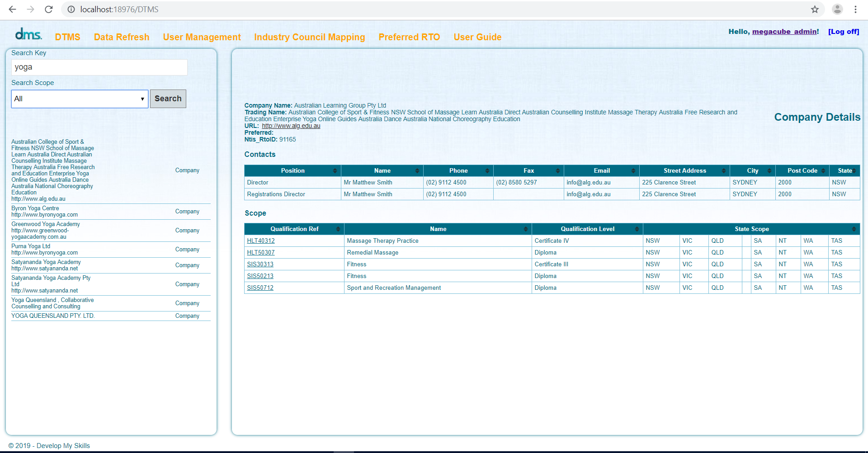Image resolution: width=868 pixels, height=453 pixels.
Task: Reload the current page
Action: coord(49,9)
